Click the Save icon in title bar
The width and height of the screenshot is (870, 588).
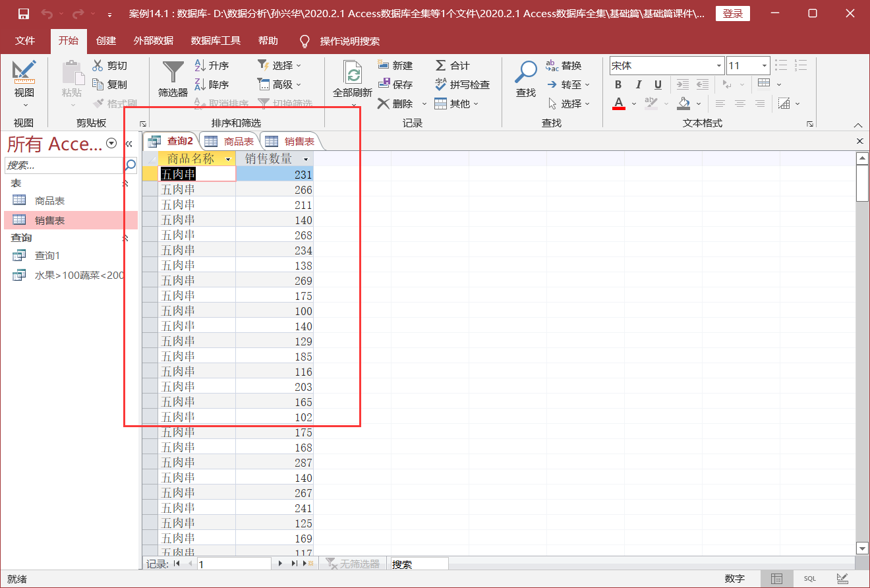coord(24,14)
